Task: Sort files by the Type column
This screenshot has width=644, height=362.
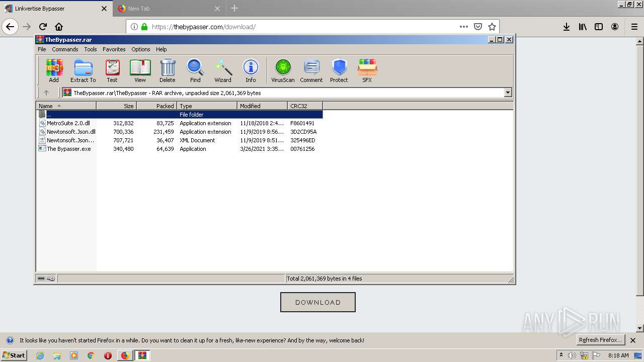Action: (207, 106)
